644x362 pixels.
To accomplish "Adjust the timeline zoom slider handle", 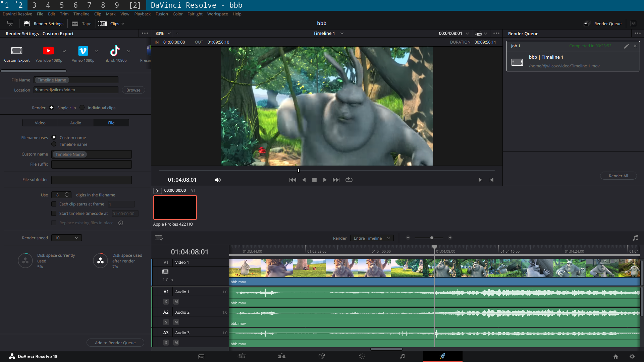I will click(x=432, y=238).
